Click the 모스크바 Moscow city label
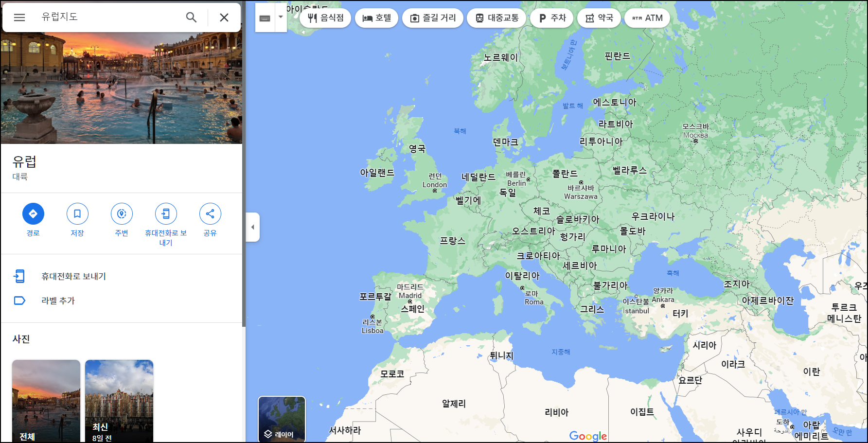This screenshot has width=868, height=443. [695, 131]
